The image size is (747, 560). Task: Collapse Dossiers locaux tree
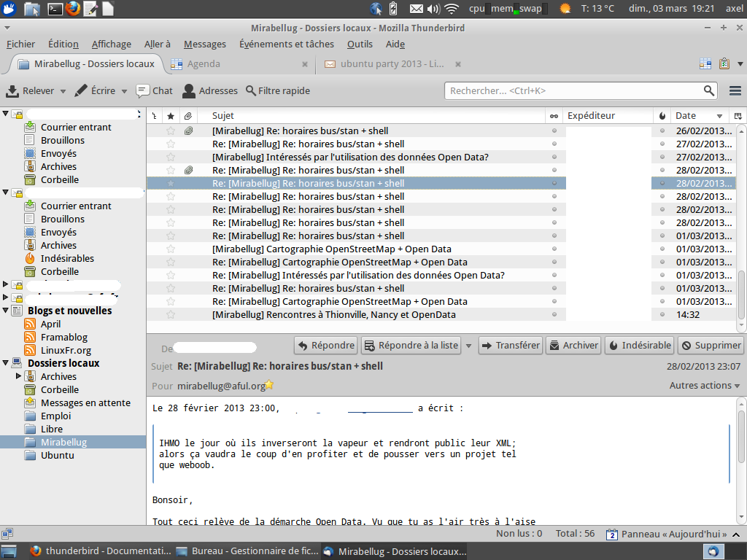(x=6, y=363)
